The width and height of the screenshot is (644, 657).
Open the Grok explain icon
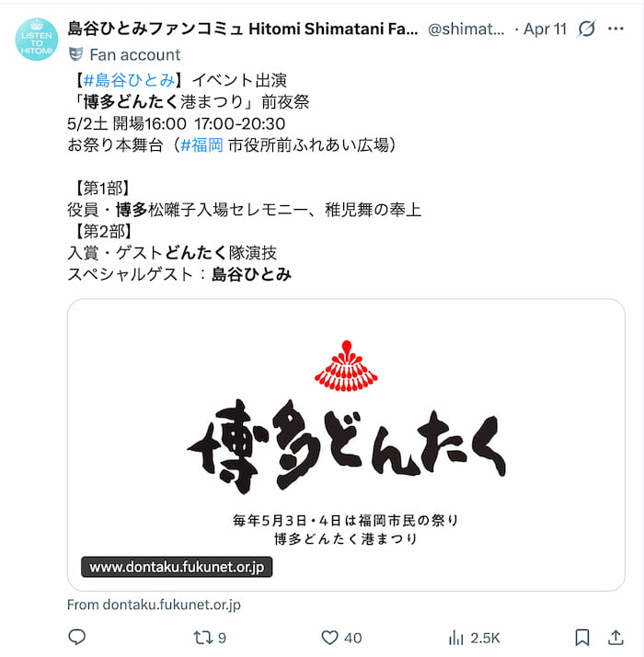(586, 29)
